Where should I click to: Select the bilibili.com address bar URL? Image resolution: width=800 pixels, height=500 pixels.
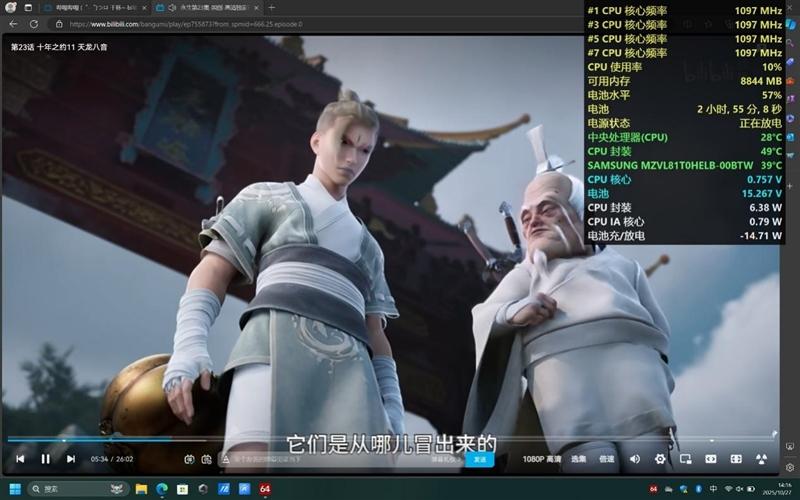point(186,24)
